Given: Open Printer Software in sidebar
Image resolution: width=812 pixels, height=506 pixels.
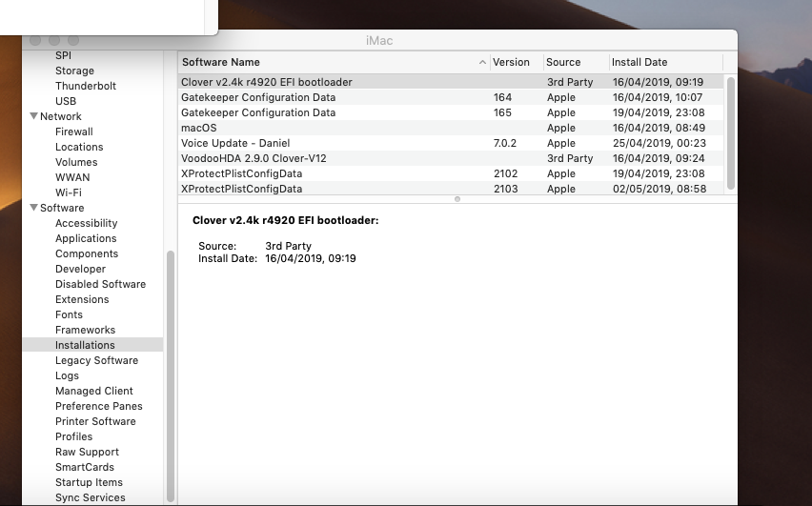Looking at the screenshot, I should point(95,421).
